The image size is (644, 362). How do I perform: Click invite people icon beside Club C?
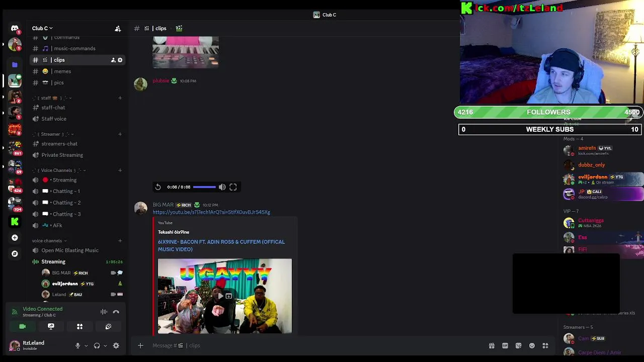(118, 29)
